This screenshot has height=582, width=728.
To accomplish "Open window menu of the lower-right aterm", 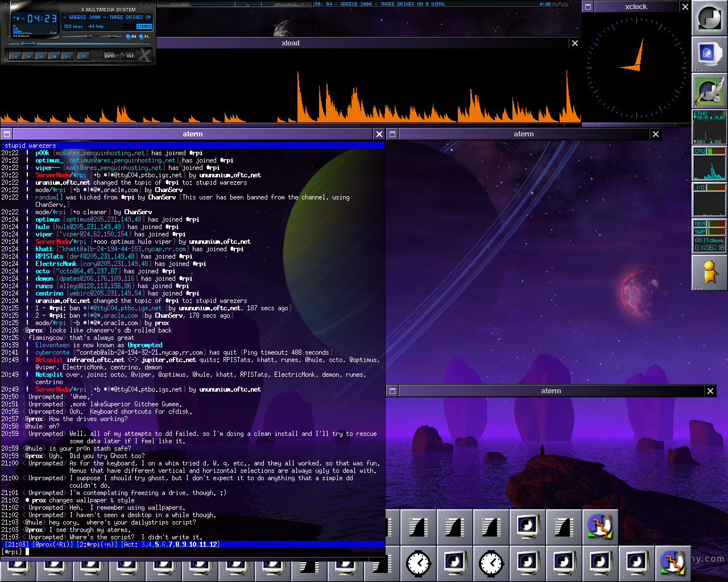I will click(x=392, y=391).
